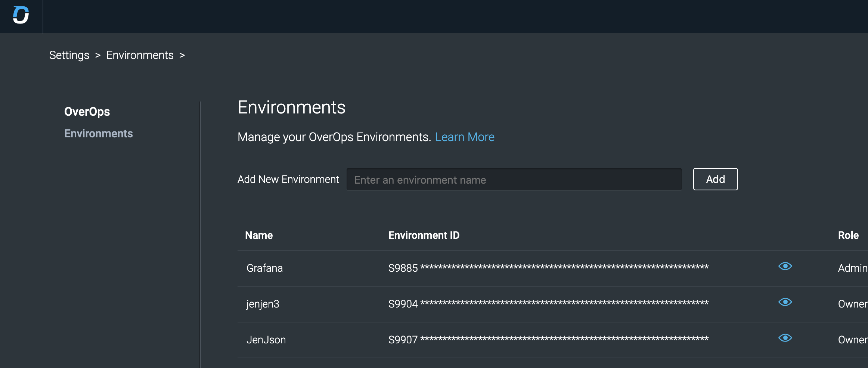Select the OverOps sidebar heading
This screenshot has height=368, width=868.
point(87,112)
